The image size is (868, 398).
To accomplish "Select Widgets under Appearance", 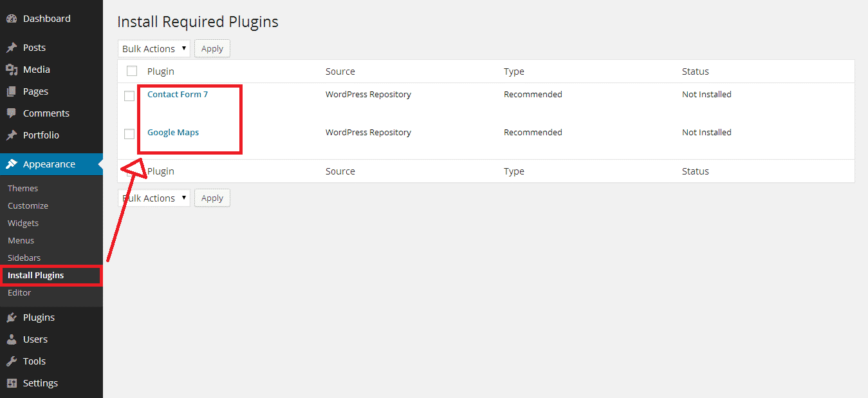I will pyautogui.click(x=23, y=223).
